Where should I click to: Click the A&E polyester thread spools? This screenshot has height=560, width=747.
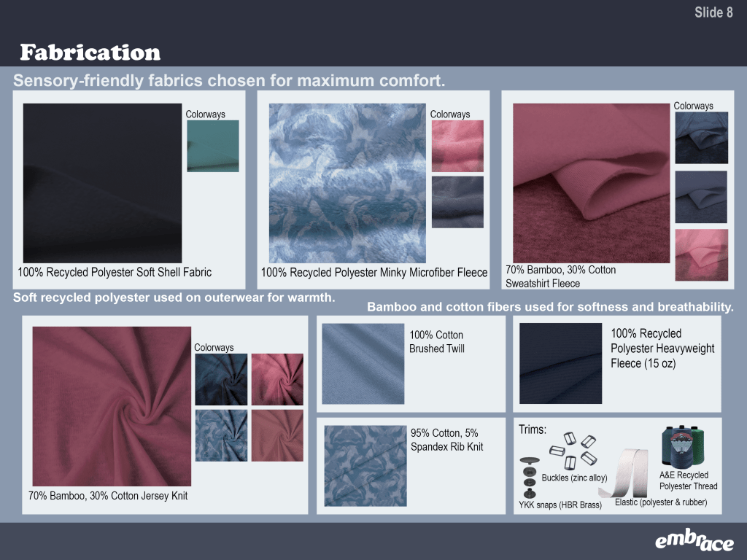tap(684, 447)
